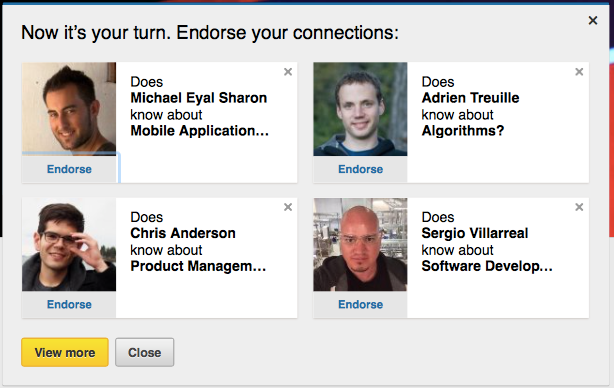Endorse Sergio Villarreal for Software Development

[360, 304]
